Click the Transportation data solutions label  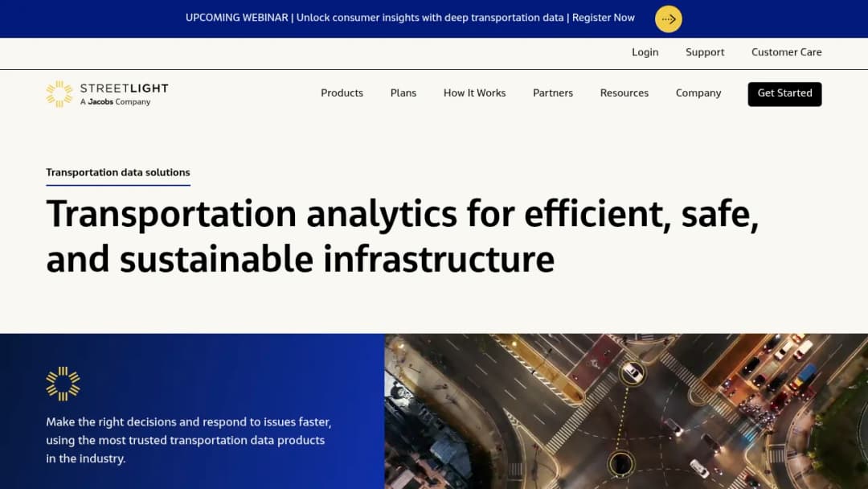click(x=118, y=172)
